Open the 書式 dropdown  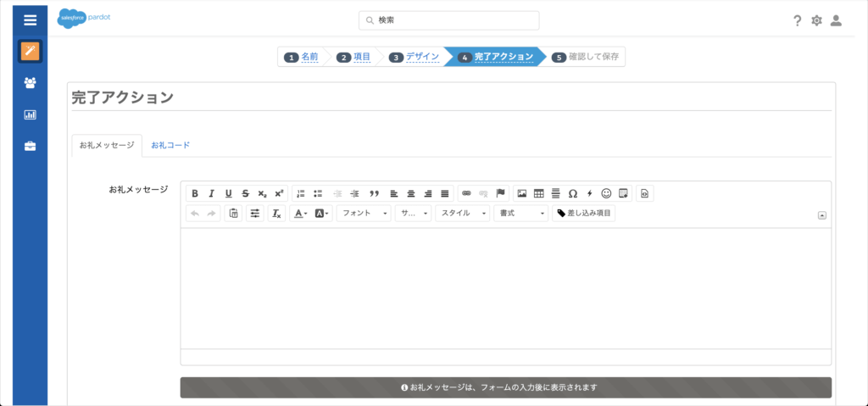pyautogui.click(x=521, y=214)
